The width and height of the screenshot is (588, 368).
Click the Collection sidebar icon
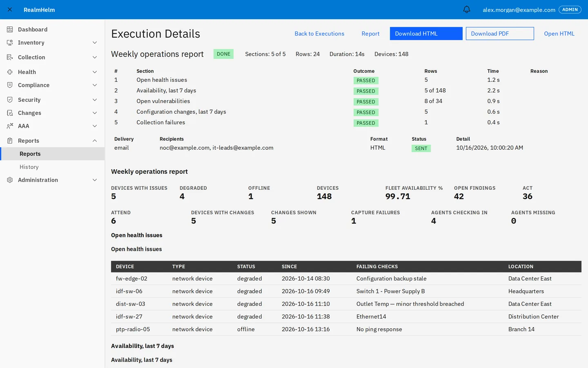coord(10,57)
